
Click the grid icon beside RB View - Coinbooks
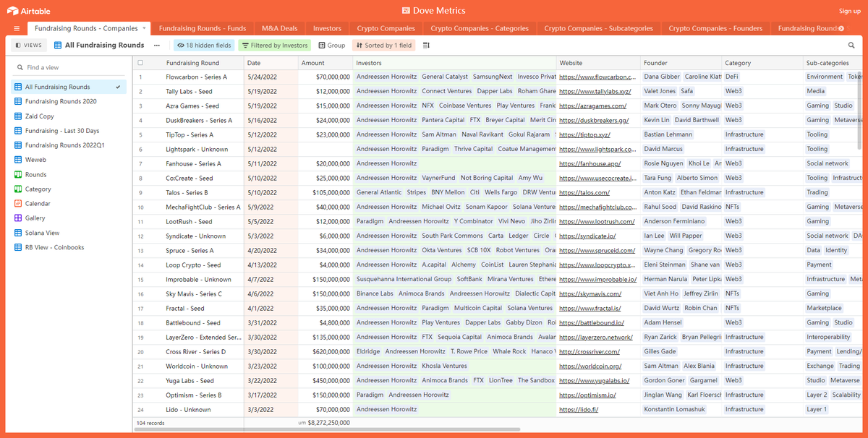point(18,247)
